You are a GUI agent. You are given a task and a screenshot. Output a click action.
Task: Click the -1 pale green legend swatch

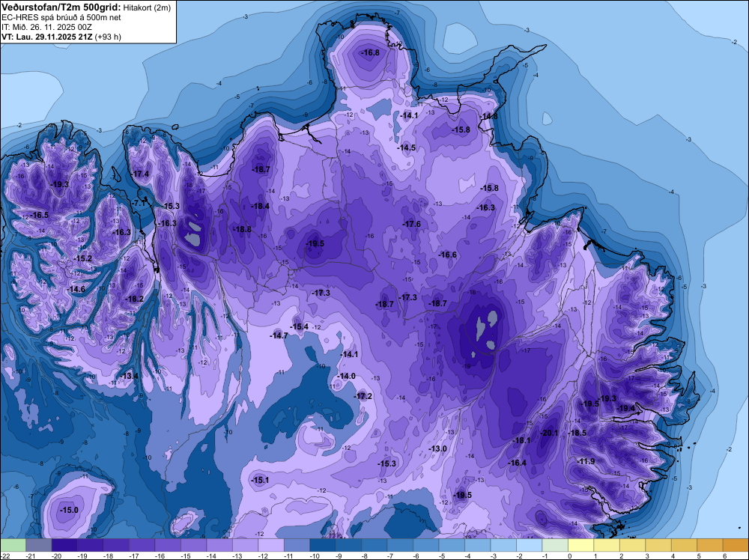(554, 546)
